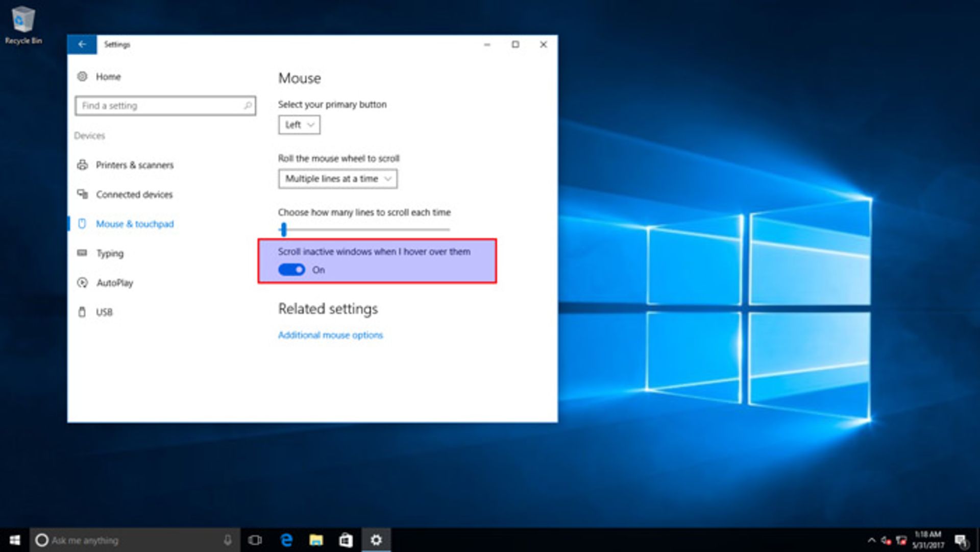Open the Typing settings page
Image resolution: width=980 pixels, height=552 pixels.
point(110,253)
